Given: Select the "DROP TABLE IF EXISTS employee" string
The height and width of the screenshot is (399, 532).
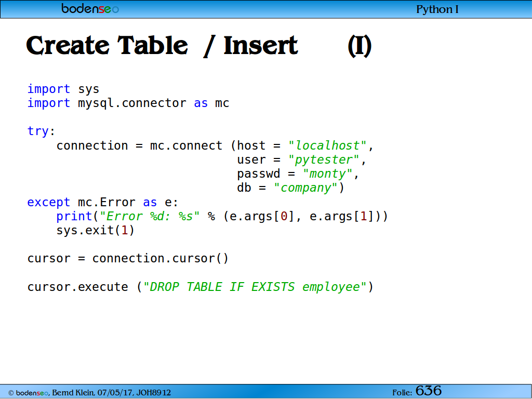Looking at the screenshot, I should 255,287.
